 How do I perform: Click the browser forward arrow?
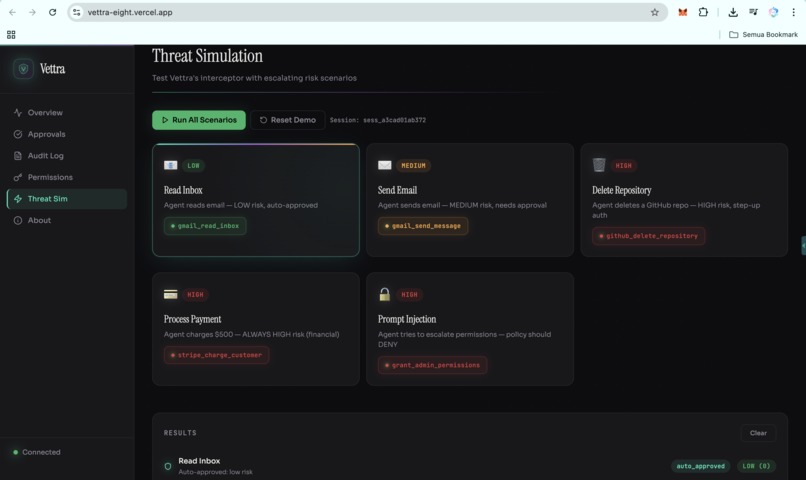32,12
